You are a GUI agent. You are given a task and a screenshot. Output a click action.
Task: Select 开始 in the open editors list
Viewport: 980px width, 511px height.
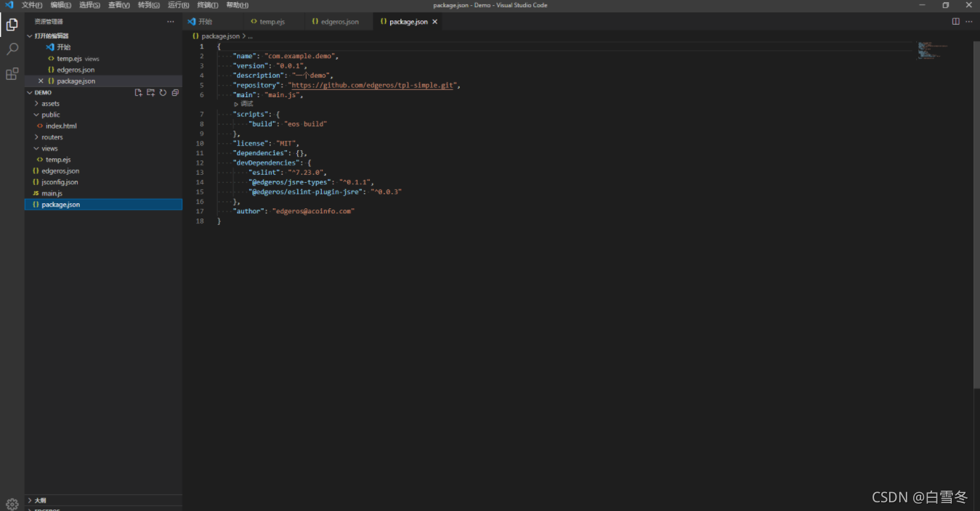[x=103, y=47]
